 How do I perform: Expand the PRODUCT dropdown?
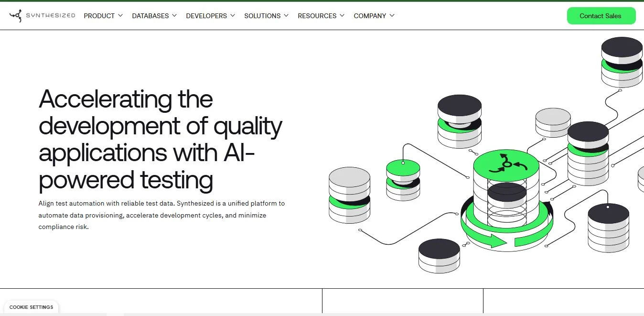coord(103,16)
